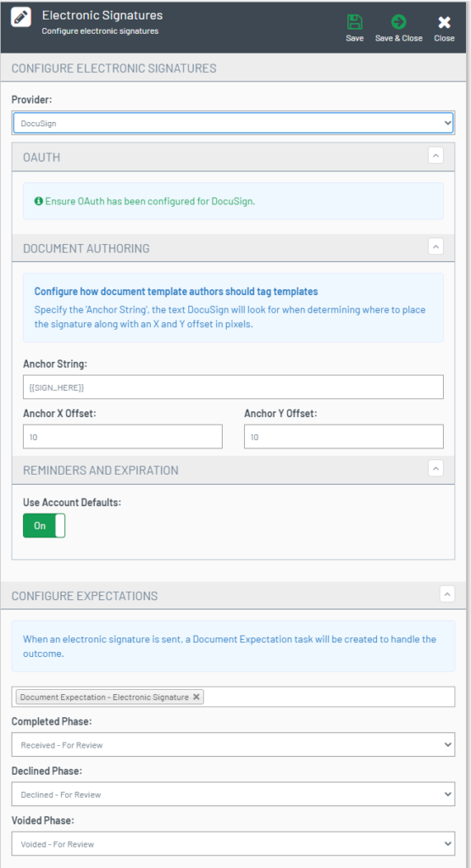Toggle Use Account Defaults switch off
471x868 pixels.
point(44,526)
